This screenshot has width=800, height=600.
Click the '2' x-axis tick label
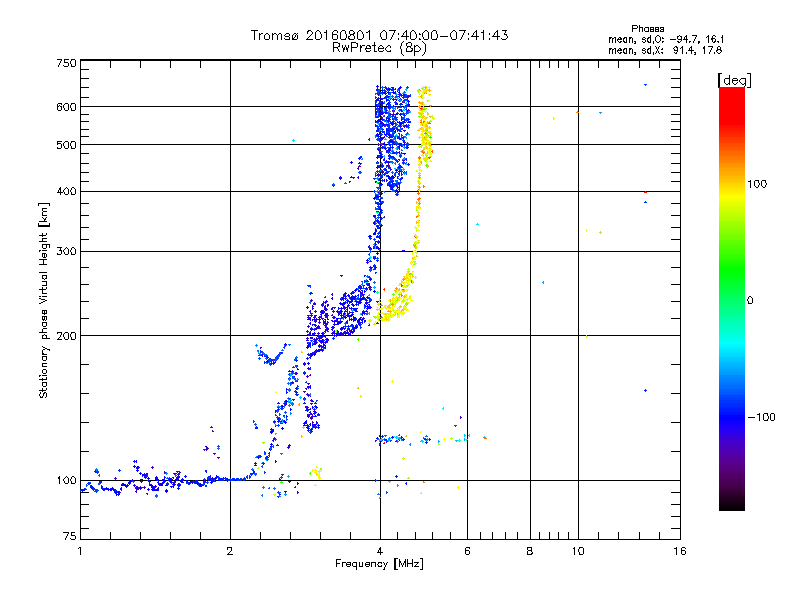click(230, 551)
